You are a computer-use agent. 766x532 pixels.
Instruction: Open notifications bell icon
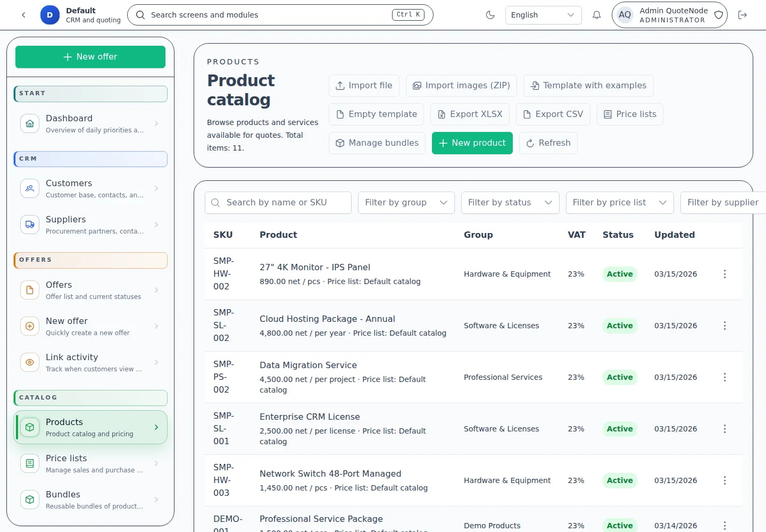597,15
